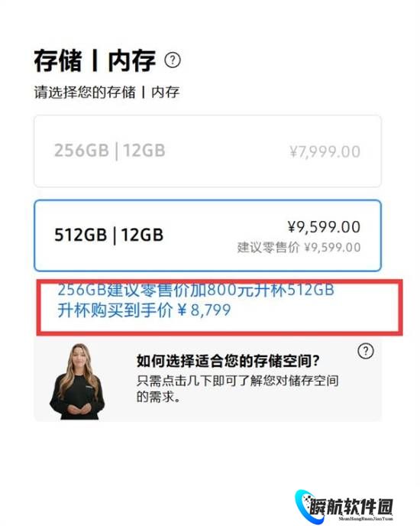Click 只需点击几下即可了解 description text

(x=237, y=389)
